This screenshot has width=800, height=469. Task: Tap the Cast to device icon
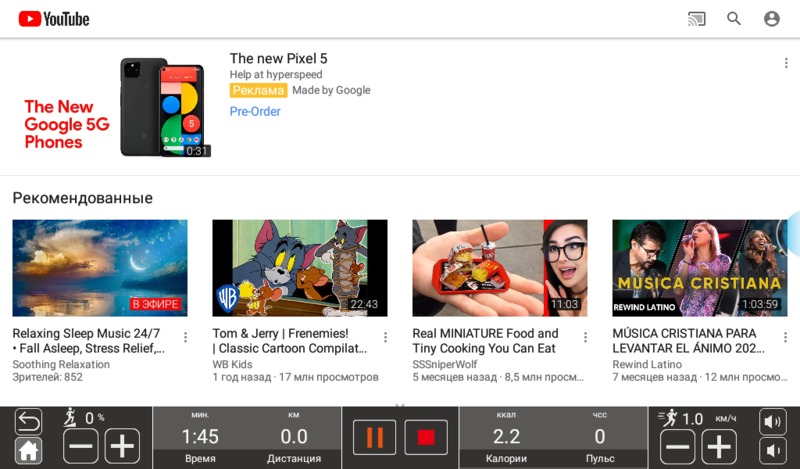tap(696, 19)
